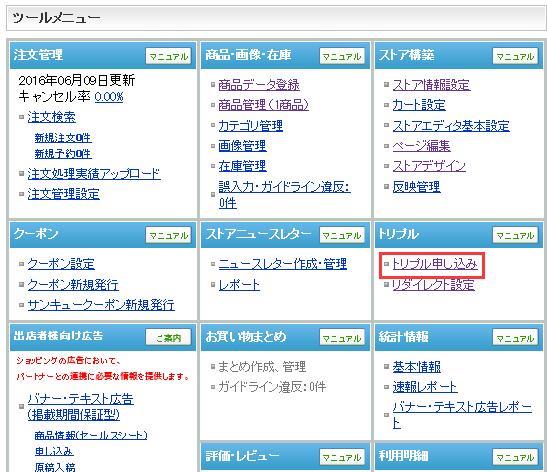Viewport: 547px width, 472px height.
Task: Click the キャンセル率 0.00% link
Action: pyautogui.click(x=109, y=97)
